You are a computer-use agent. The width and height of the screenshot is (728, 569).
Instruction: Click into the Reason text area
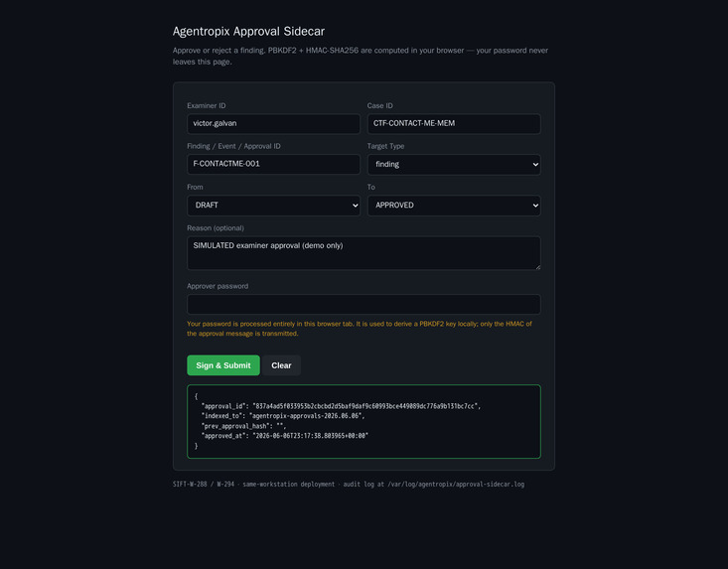pos(364,253)
